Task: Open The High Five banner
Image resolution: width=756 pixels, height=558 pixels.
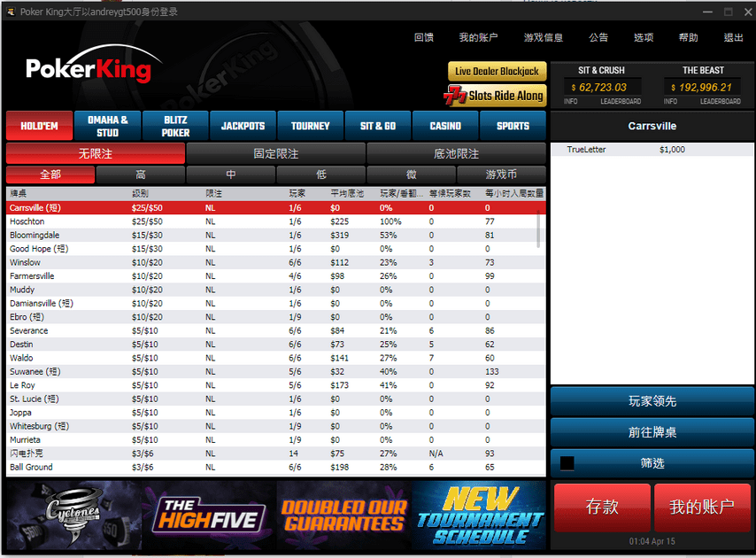Action: [x=209, y=515]
